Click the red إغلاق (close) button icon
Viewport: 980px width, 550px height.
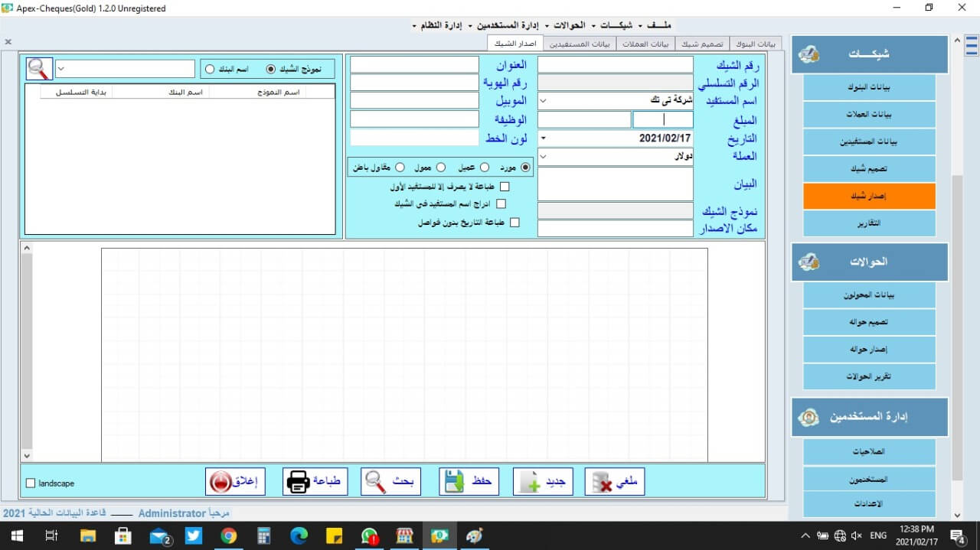220,482
